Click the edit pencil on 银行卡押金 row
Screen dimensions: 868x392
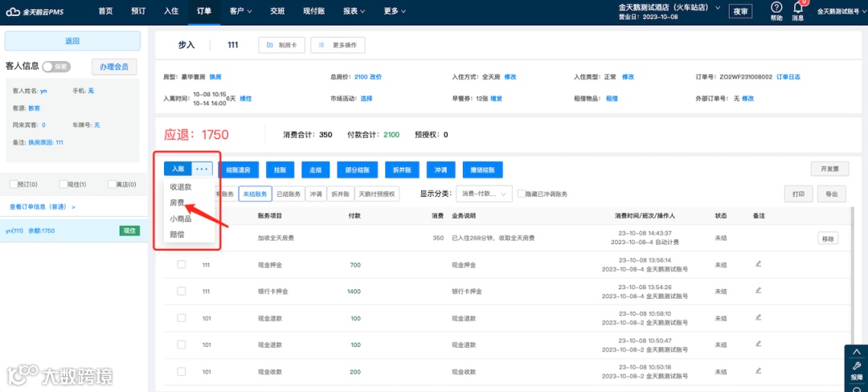click(x=759, y=290)
